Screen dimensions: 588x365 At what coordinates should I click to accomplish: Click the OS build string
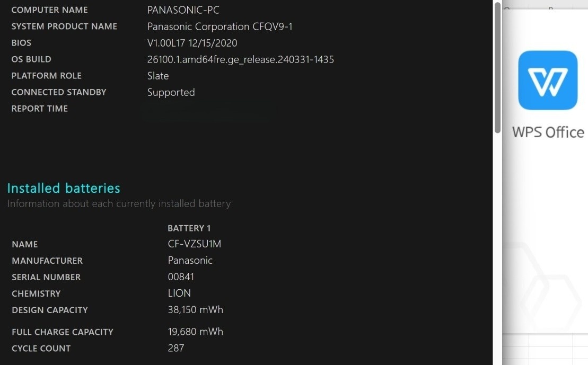[x=240, y=59]
